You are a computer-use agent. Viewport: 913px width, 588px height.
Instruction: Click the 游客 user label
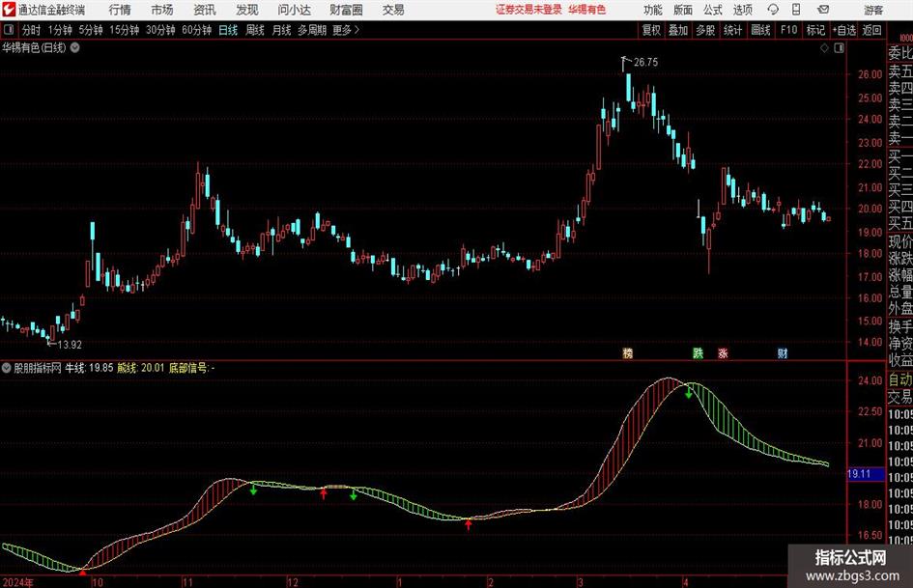[x=872, y=10]
